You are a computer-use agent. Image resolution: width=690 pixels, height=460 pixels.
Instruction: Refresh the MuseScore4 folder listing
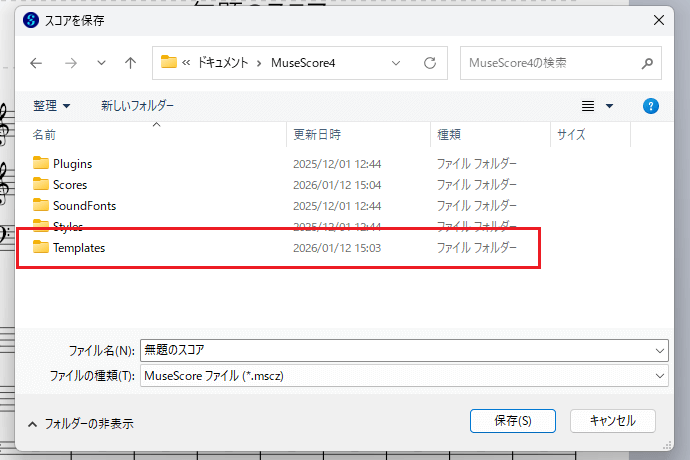(430, 63)
